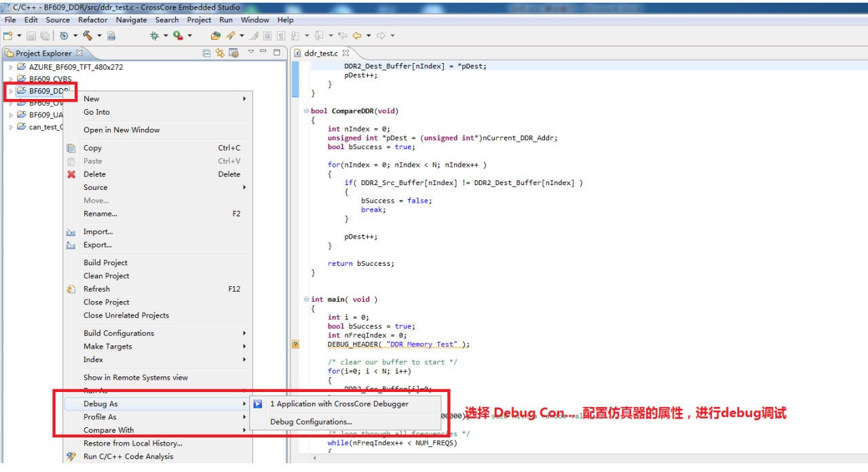The width and height of the screenshot is (868, 472).
Task: Open the Window menu
Action: (255, 20)
